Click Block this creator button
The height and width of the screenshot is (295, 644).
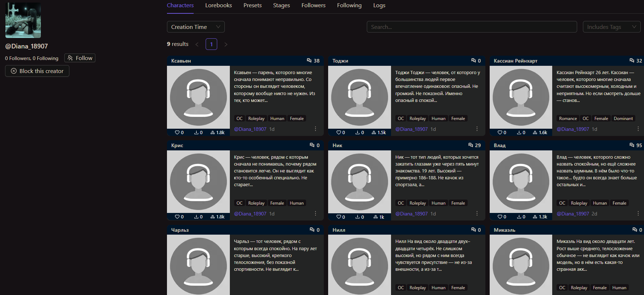pyautogui.click(x=37, y=71)
